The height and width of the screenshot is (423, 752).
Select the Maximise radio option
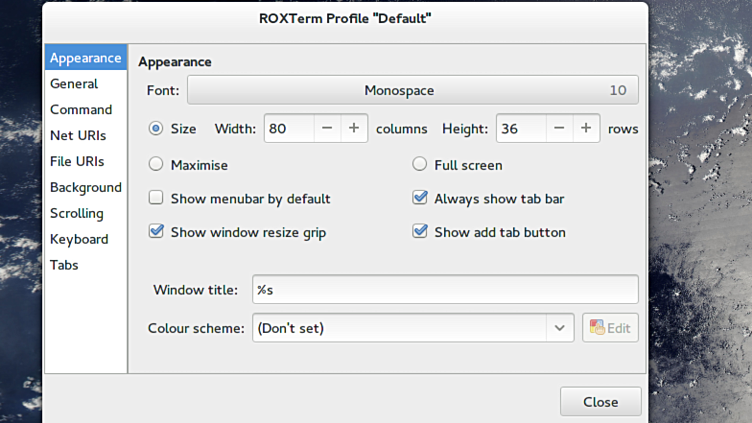156,164
